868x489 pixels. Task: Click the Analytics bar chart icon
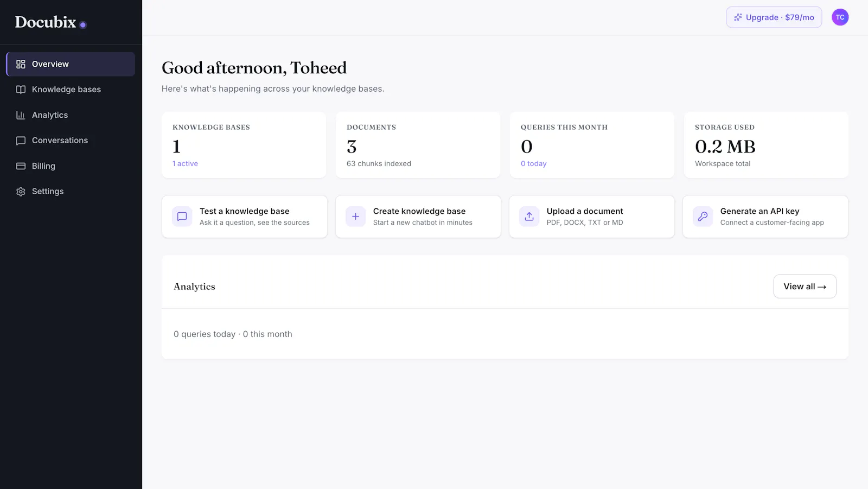point(21,115)
